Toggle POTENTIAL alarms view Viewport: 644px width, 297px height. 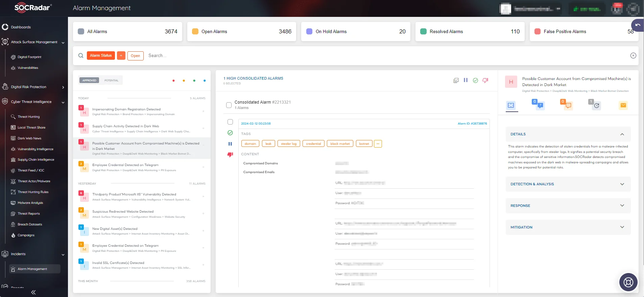[x=111, y=80]
